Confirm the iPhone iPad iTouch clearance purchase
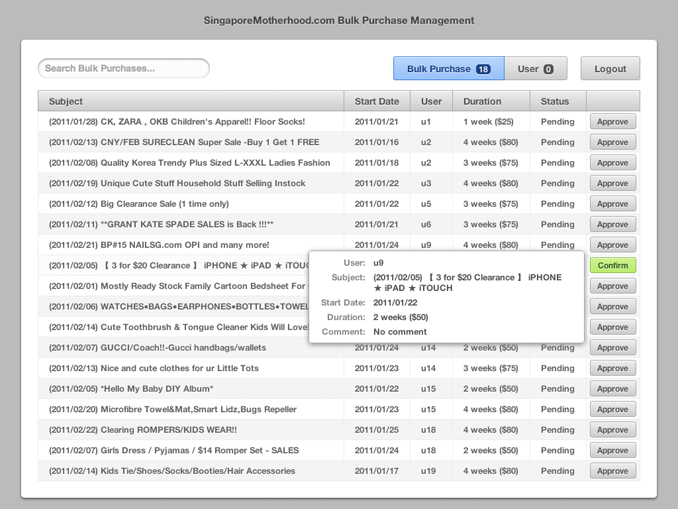This screenshot has height=509, width=678. pyautogui.click(x=613, y=265)
